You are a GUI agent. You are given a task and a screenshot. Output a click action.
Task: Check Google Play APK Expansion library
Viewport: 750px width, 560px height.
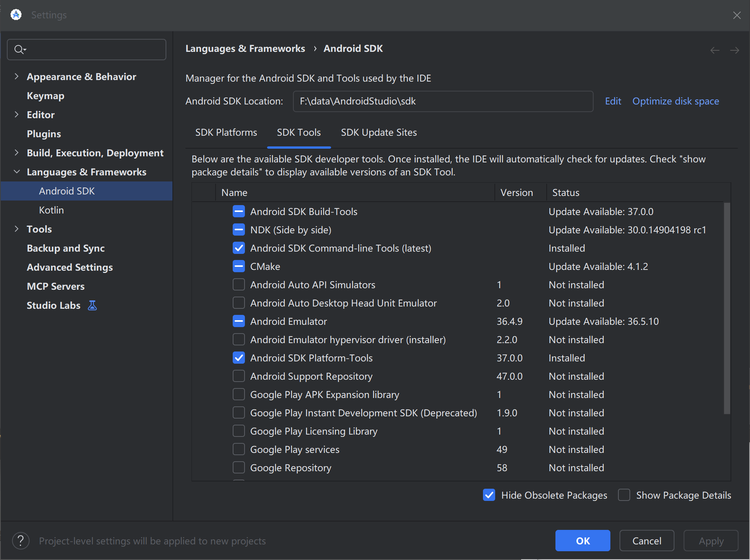point(239,395)
